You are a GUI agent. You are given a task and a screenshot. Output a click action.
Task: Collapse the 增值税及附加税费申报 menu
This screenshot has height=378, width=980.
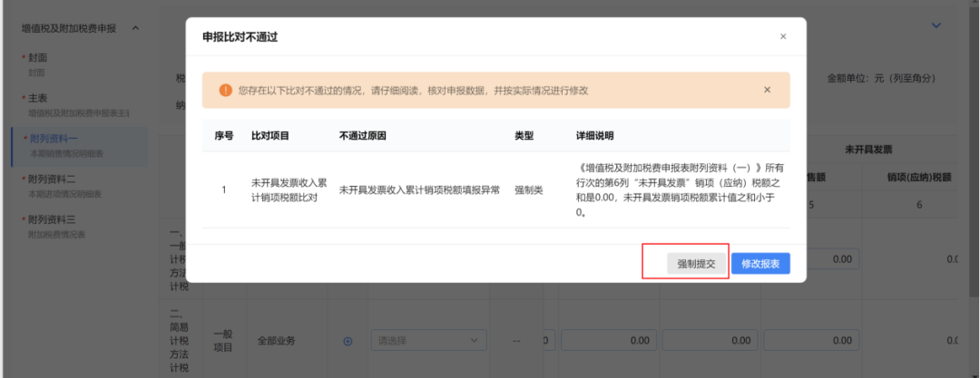pos(135,28)
